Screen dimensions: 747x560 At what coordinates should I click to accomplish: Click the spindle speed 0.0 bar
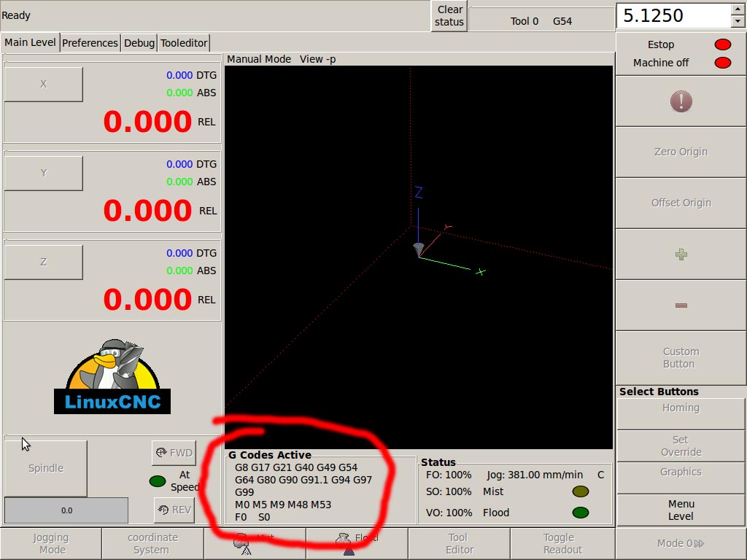66,510
